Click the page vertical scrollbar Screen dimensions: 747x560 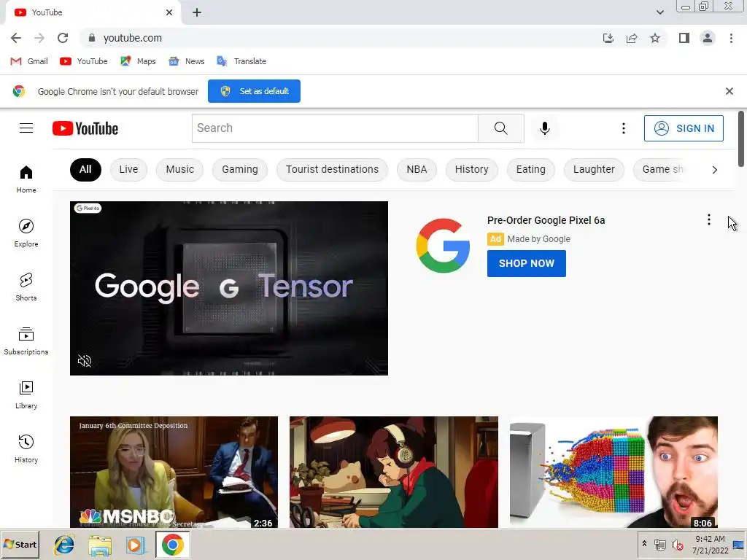click(741, 139)
